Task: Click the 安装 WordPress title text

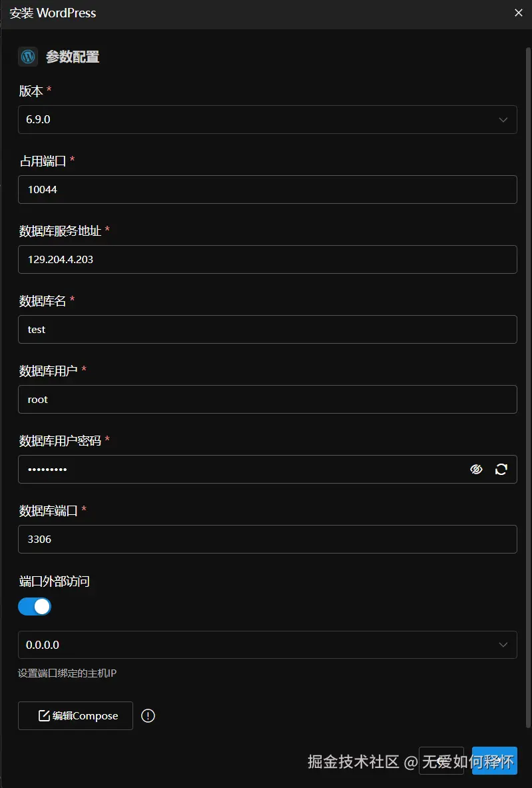Action: [53, 13]
